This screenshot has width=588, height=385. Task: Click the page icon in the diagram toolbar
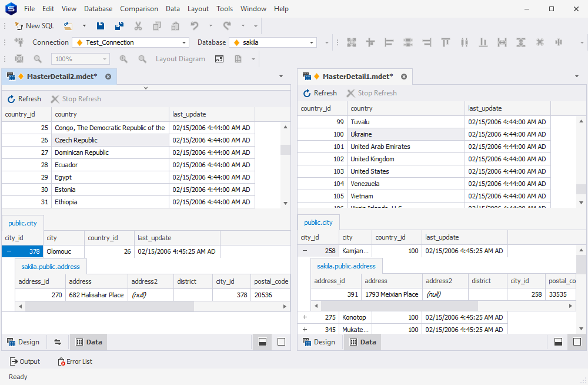coord(238,59)
